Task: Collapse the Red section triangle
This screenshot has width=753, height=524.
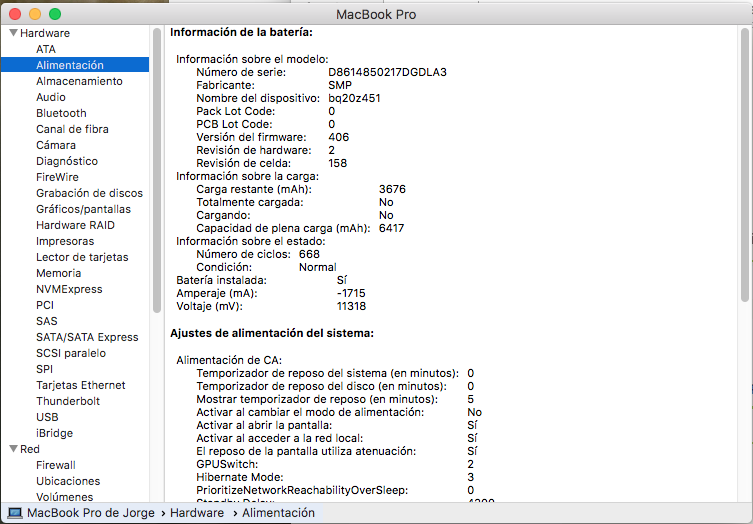Action: (12, 449)
